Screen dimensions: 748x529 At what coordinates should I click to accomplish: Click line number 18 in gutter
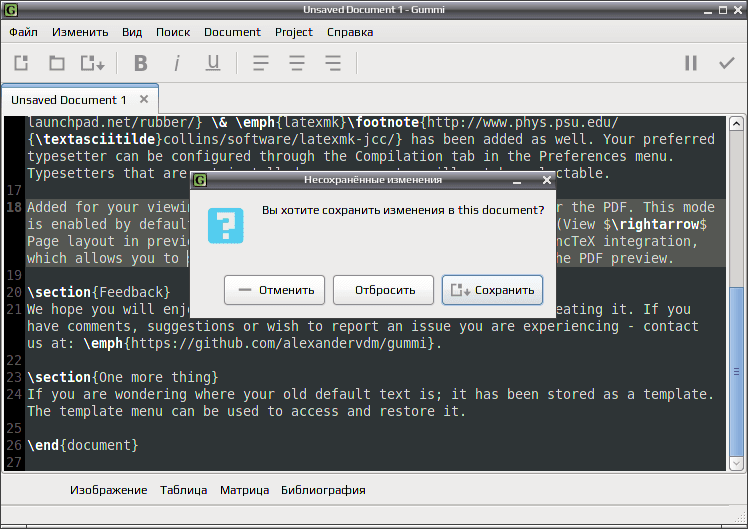point(14,207)
